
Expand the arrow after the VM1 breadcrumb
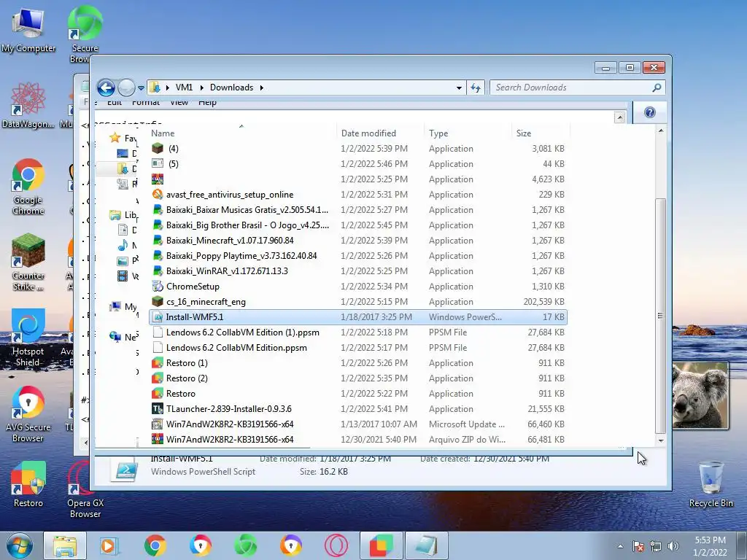[x=201, y=87]
